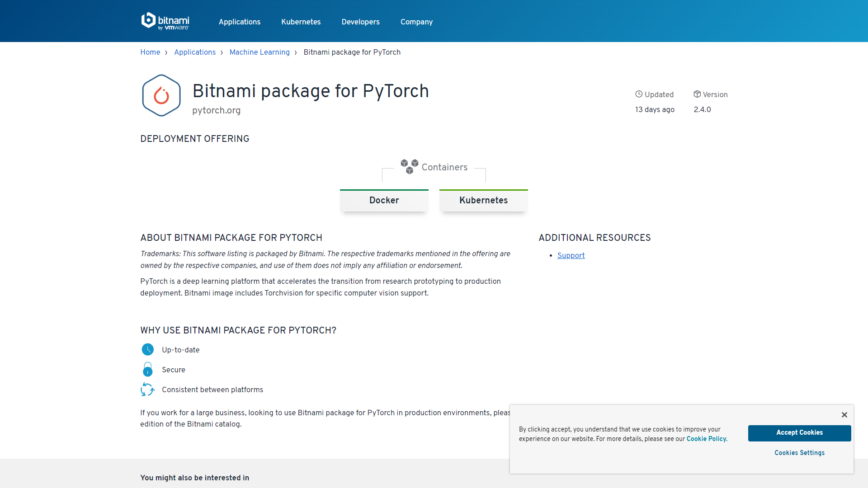The height and width of the screenshot is (488, 868).
Task: Go to Machine Learning via breadcrumb
Action: click(x=259, y=52)
